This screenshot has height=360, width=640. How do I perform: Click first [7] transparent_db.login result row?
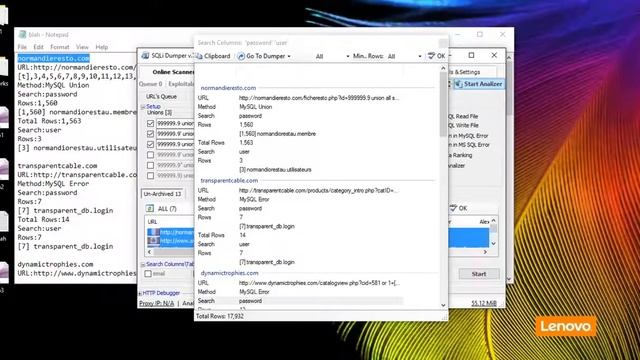267,227
